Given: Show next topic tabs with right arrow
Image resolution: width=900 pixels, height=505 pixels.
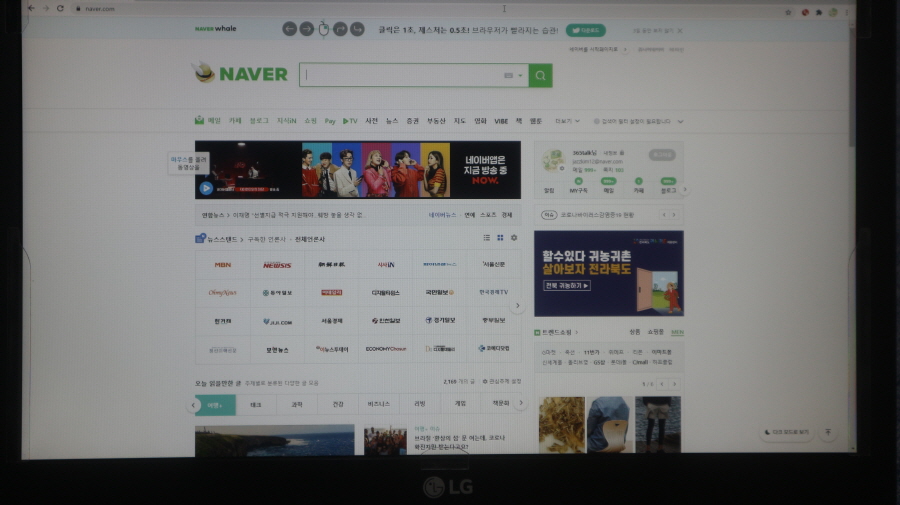Looking at the screenshot, I should coord(521,403).
